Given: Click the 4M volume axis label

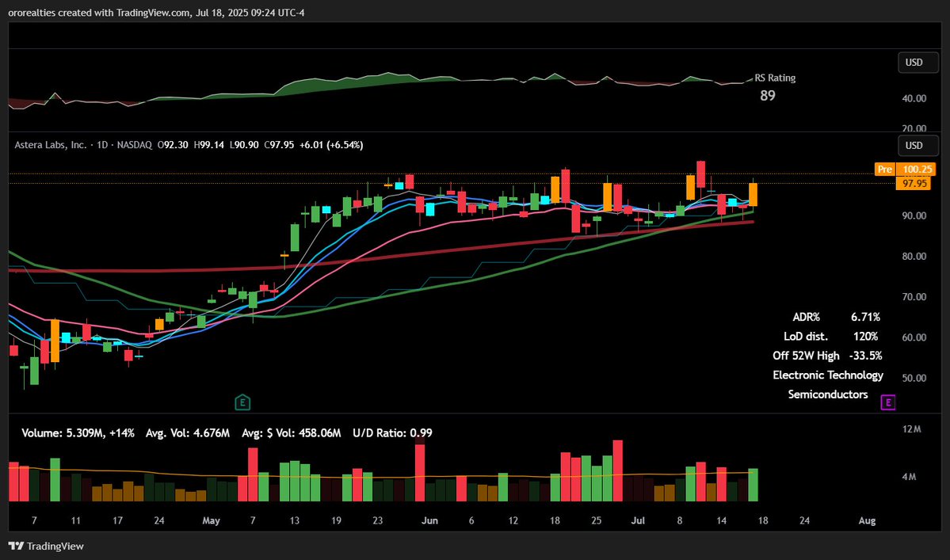Looking at the screenshot, I should (x=909, y=477).
